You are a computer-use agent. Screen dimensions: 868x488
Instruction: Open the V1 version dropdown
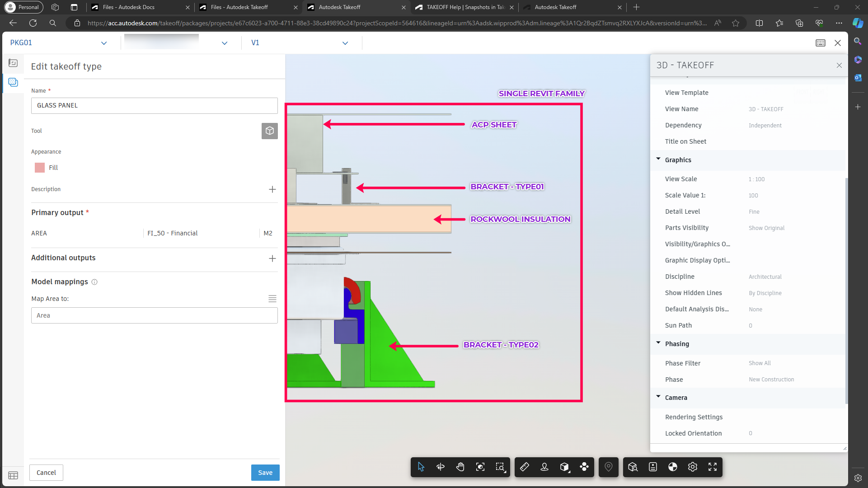(x=345, y=42)
